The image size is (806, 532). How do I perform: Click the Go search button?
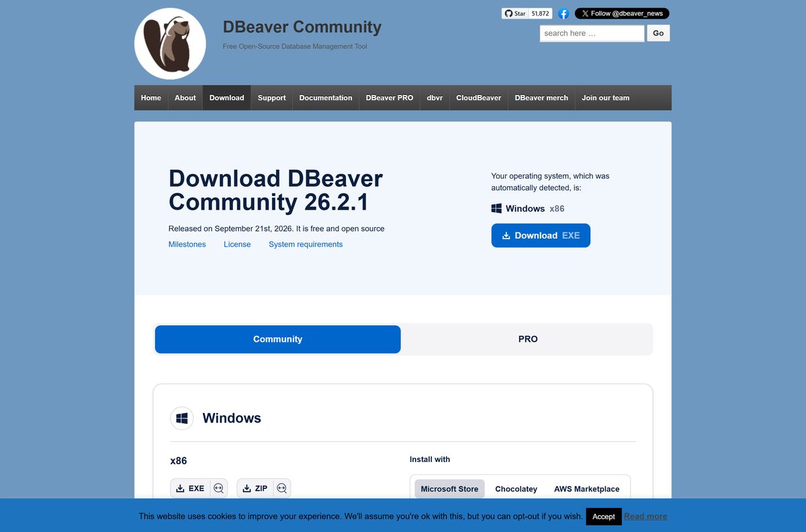pos(658,33)
